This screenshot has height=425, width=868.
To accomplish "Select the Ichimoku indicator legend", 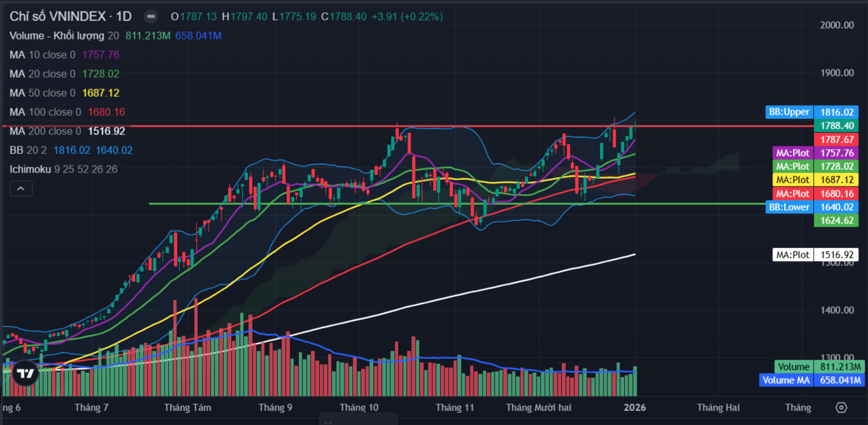I will click(31, 169).
